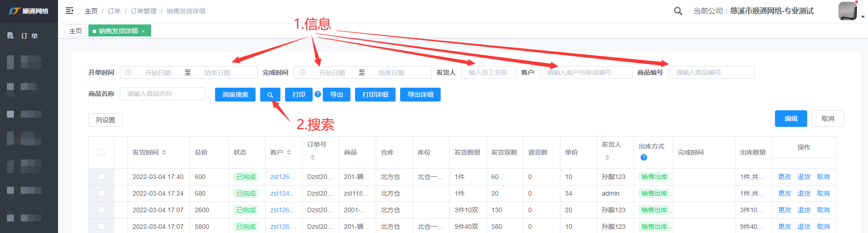Sort the table by 发货时间 column
This screenshot has height=233, width=868.
164,152
